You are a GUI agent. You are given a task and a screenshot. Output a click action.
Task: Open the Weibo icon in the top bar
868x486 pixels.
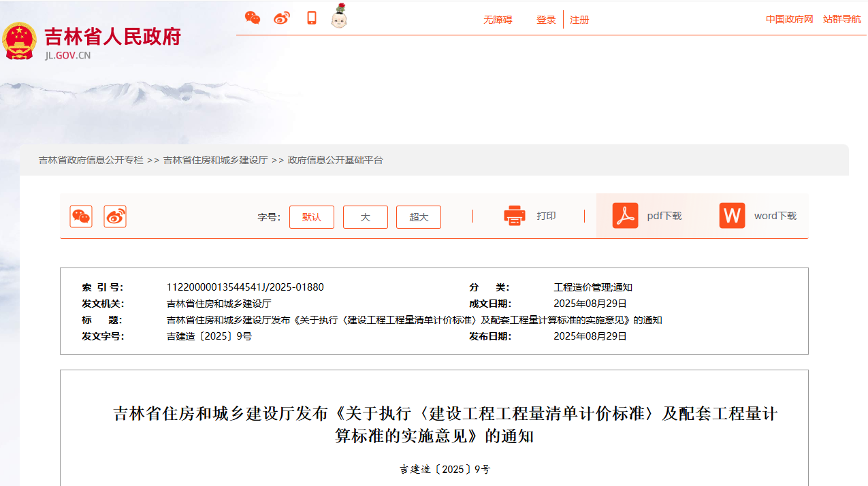(x=281, y=18)
